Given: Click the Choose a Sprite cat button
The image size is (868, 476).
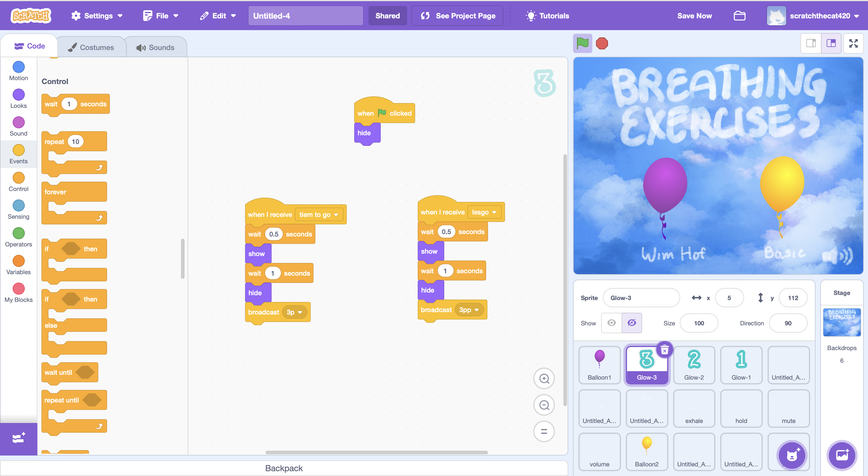Looking at the screenshot, I should (x=791, y=455).
